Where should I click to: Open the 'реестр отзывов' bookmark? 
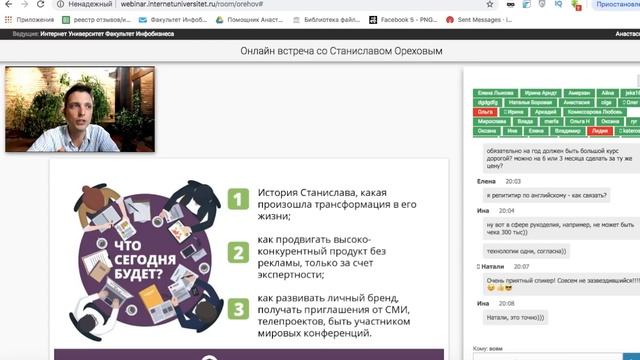(x=96, y=20)
